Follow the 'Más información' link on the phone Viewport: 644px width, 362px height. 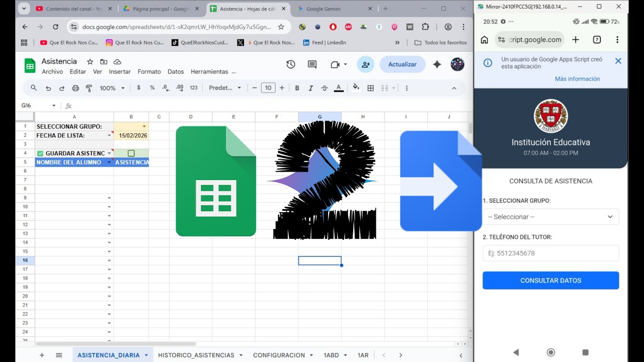[577, 79]
